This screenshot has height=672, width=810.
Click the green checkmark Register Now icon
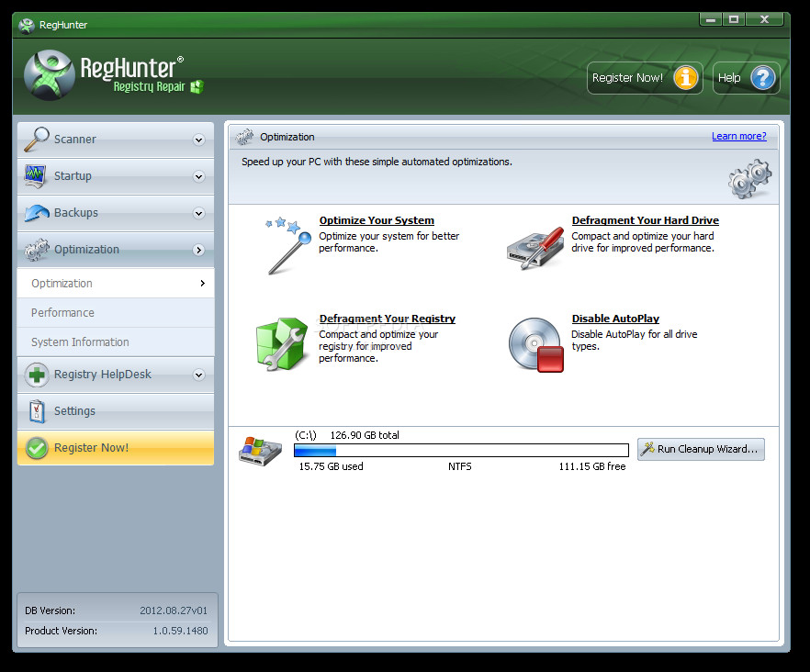pyautogui.click(x=37, y=448)
